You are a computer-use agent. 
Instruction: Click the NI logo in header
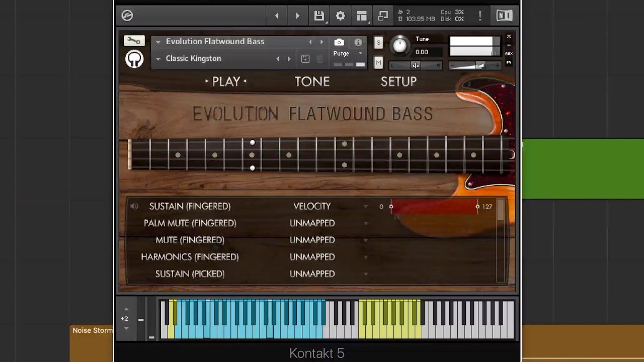click(505, 16)
